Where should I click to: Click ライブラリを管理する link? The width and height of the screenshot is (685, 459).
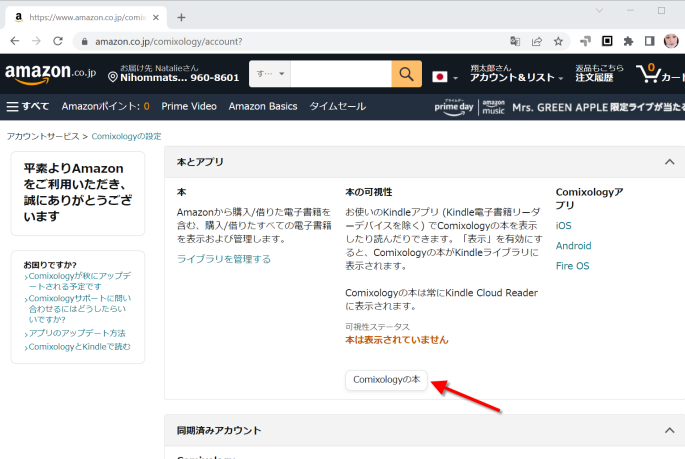click(x=224, y=259)
